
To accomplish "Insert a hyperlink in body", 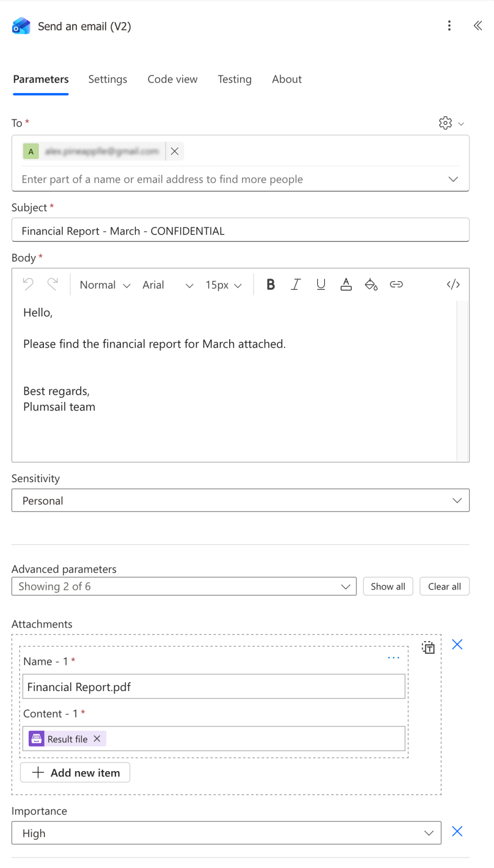I will coord(396,284).
